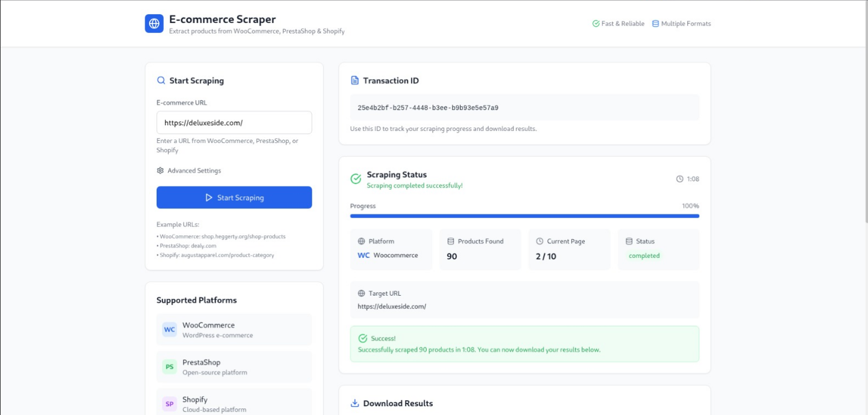Click the Multiple Formats database icon
The height and width of the screenshot is (415, 868).
(655, 24)
